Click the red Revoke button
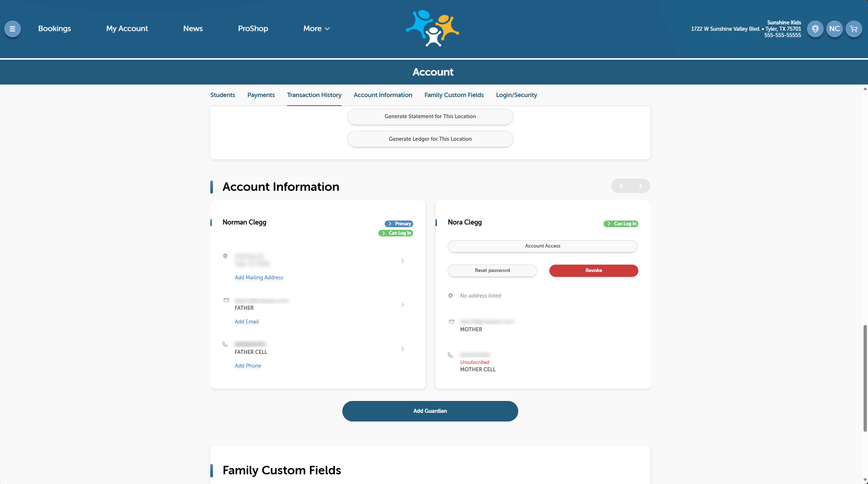 [594, 271]
